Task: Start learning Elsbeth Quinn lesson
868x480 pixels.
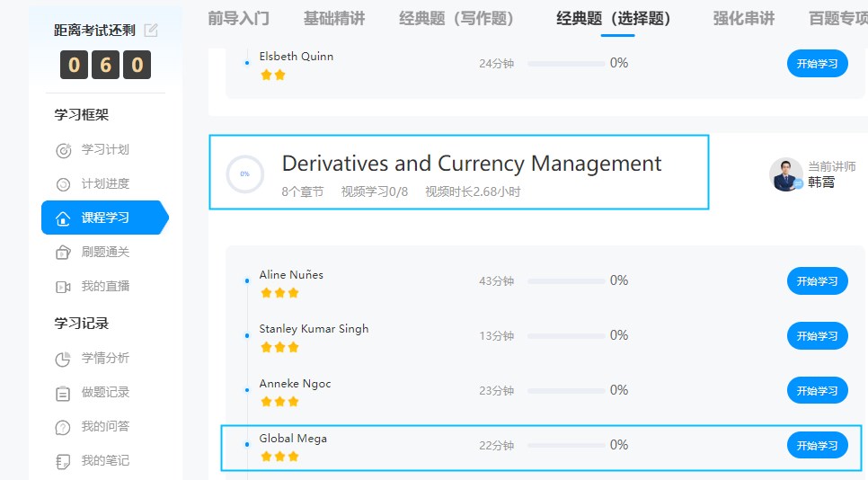Action: pos(817,63)
